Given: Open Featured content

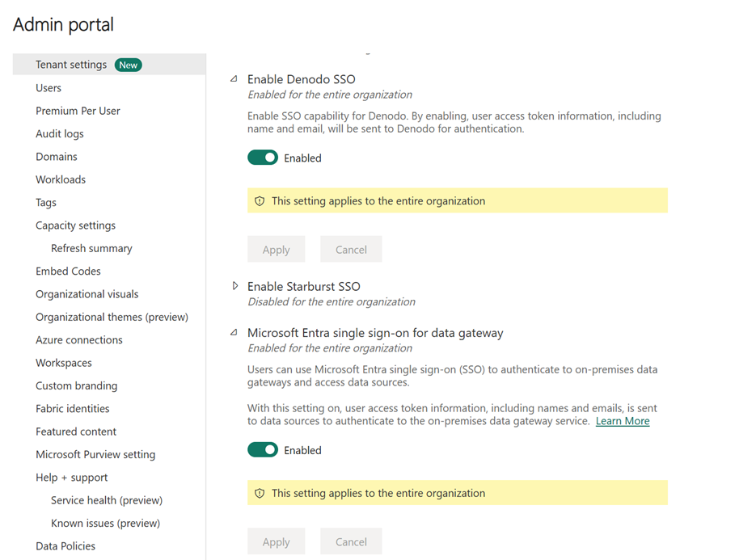Looking at the screenshot, I should pos(76,432).
